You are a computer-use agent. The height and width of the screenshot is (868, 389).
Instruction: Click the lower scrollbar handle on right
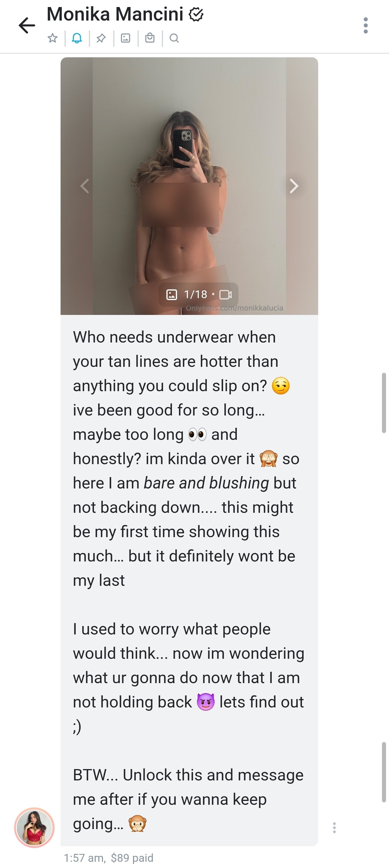[x=384, y=772]
